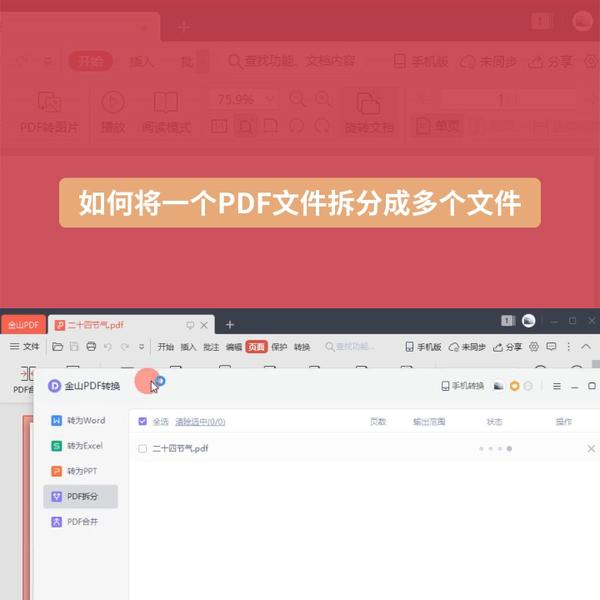Remove 二十四节气.pdf with the row X
Screen dimensions: 600x600
591,448
